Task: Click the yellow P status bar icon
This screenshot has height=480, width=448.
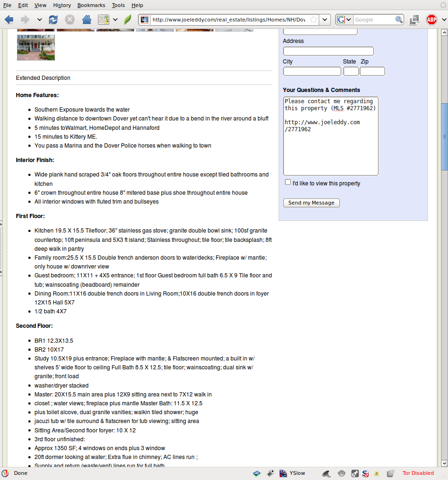Action: [377, 473]
